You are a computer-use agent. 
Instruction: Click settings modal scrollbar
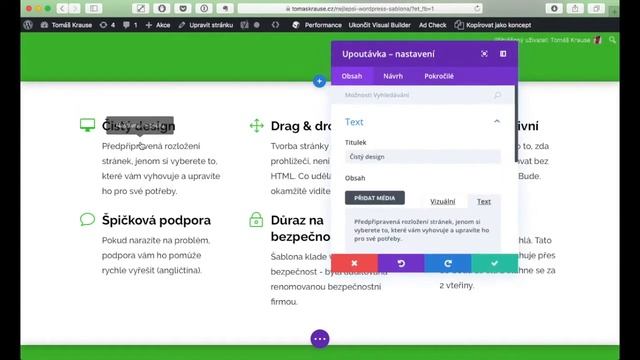(516, 124)
